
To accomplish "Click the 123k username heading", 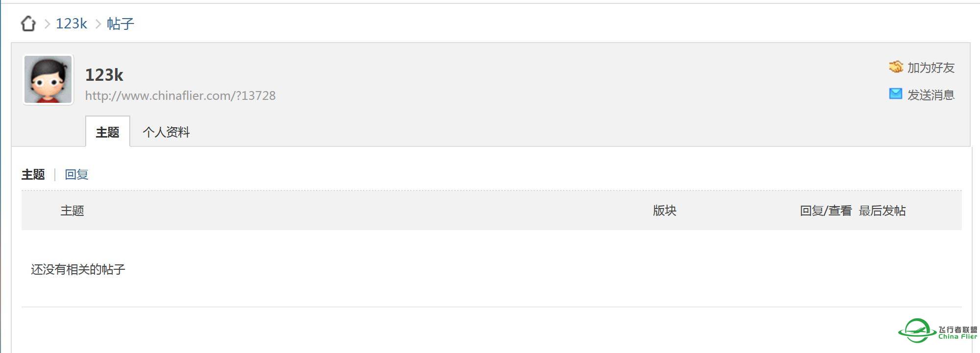I will click(x=104, y=75).
